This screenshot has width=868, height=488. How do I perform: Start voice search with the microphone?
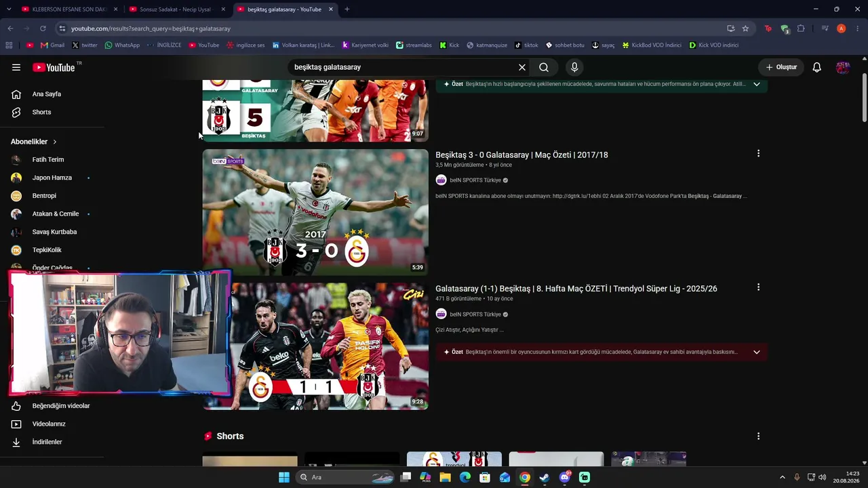pos(574,67)
